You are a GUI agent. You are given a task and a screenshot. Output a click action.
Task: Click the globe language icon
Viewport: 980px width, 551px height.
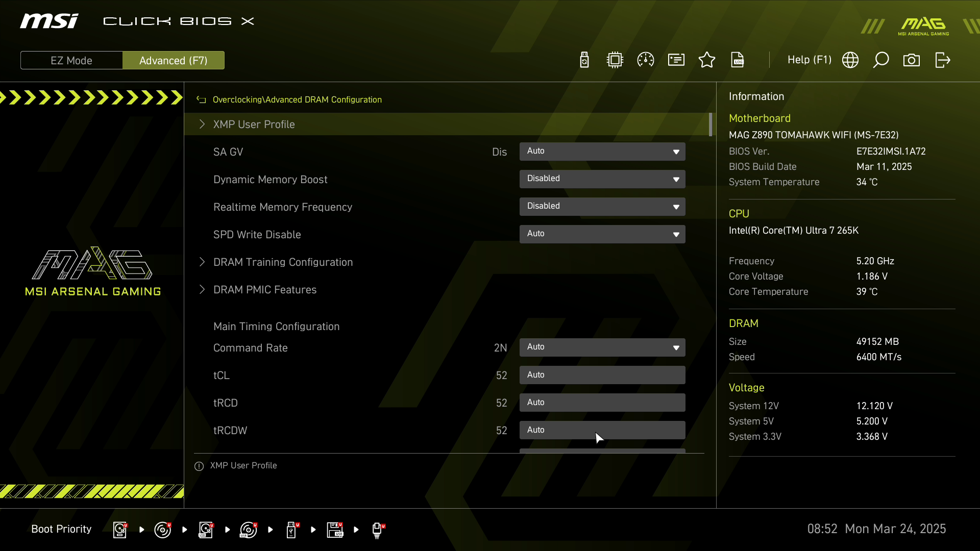tap(850, 60)
